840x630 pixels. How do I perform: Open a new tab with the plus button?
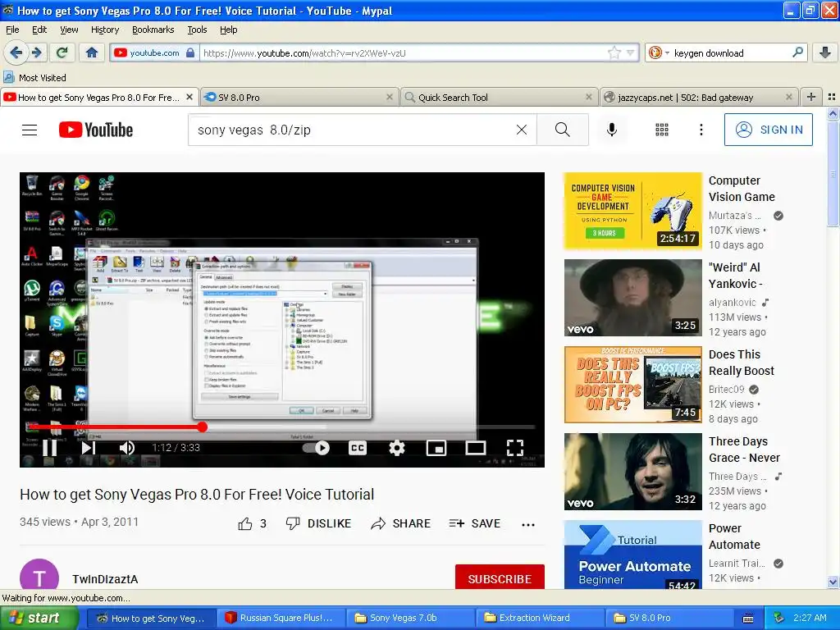point(811,97)
